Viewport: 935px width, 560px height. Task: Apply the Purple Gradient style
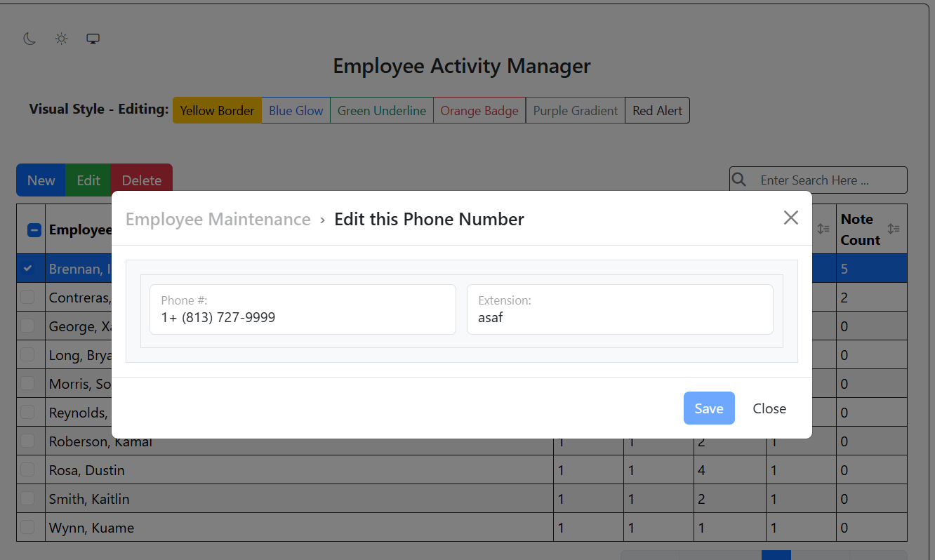575,111
